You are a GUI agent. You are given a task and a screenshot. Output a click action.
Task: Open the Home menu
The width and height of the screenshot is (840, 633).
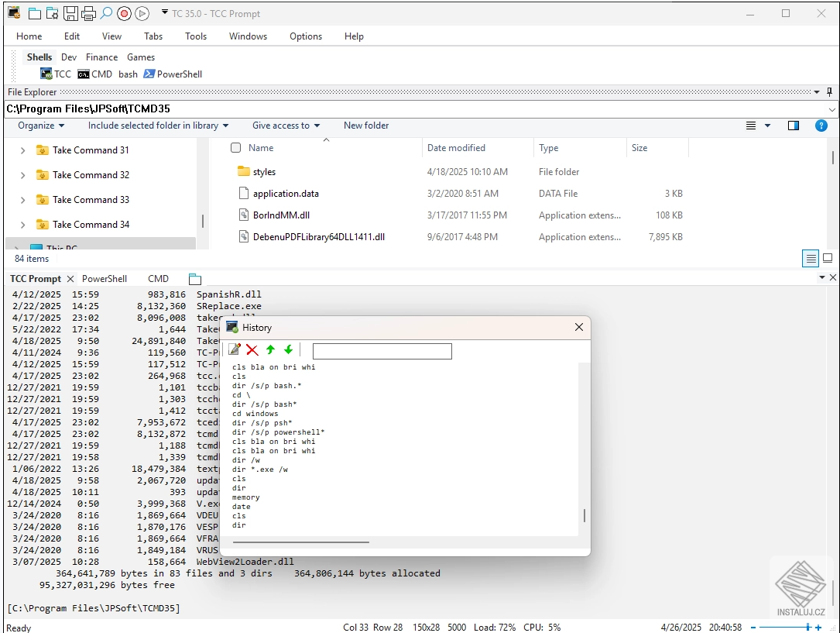pos(29,36)
